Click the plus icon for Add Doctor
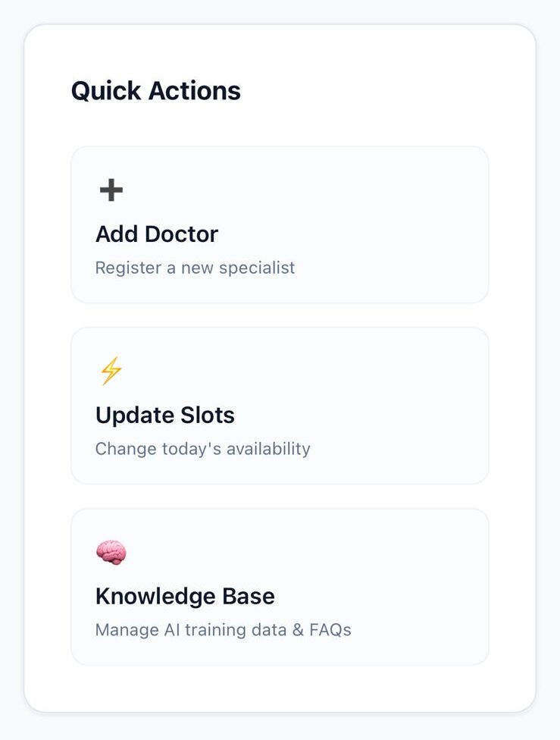The height and width of the screenshot is (740, 560). pos(111,190)
